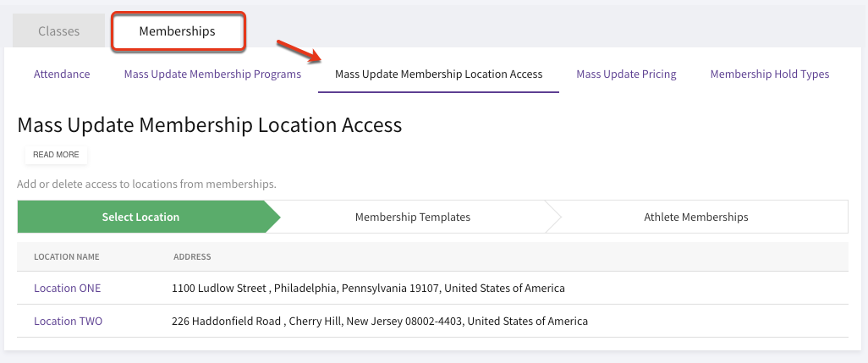Click the red arrow annotation
The width and height of the screenshot is (868, 363).
tap(299, 51)
